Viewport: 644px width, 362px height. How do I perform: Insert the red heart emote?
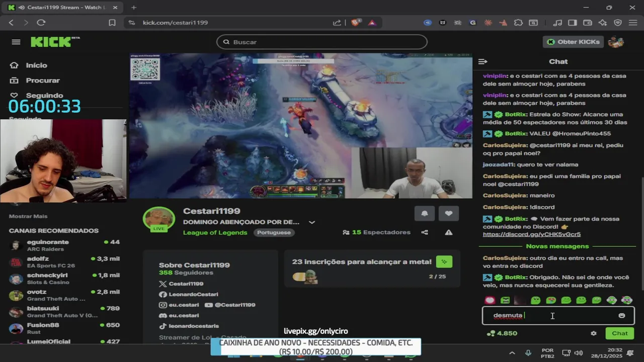coord(490,300)
